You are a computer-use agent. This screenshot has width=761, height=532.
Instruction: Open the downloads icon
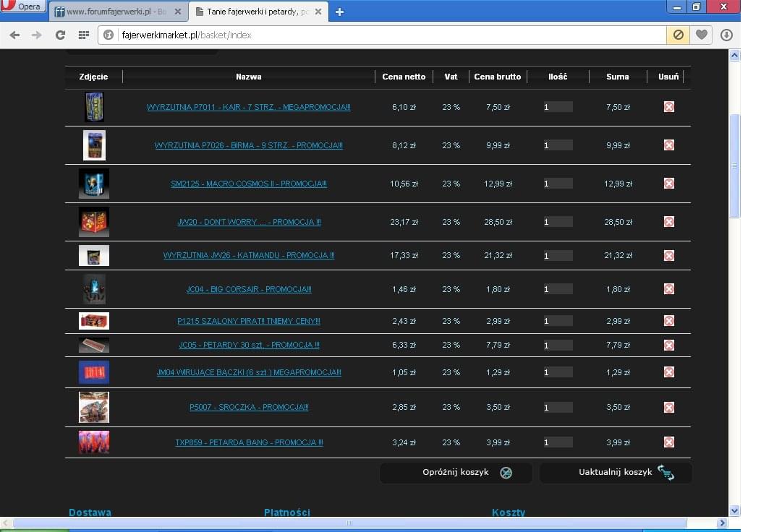pos(726,35)
